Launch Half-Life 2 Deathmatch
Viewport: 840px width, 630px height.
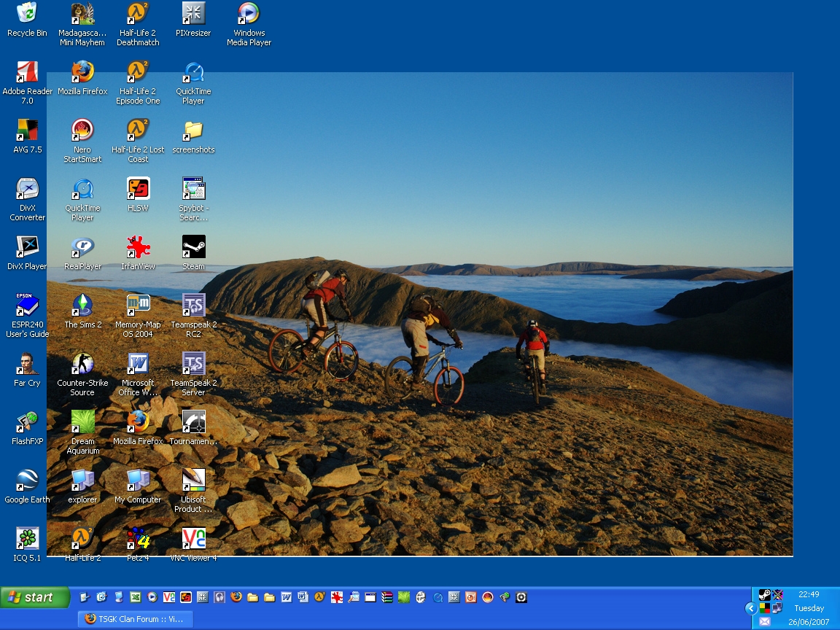point(138,15)
